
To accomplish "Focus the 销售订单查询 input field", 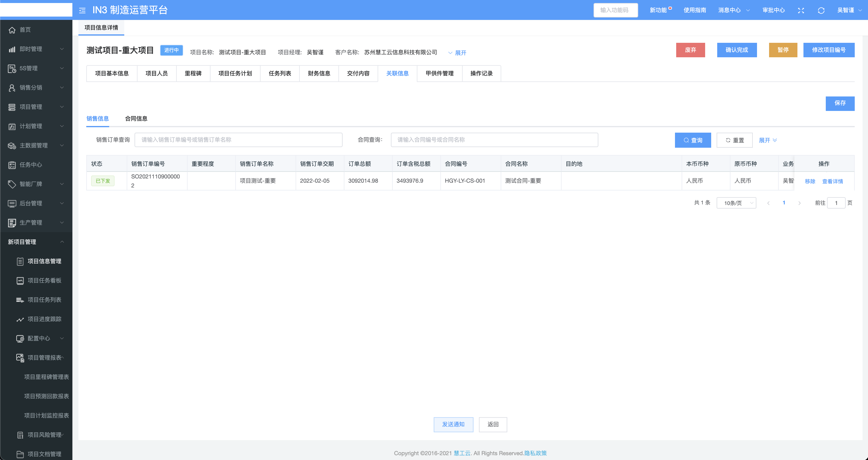I will 238,140.
